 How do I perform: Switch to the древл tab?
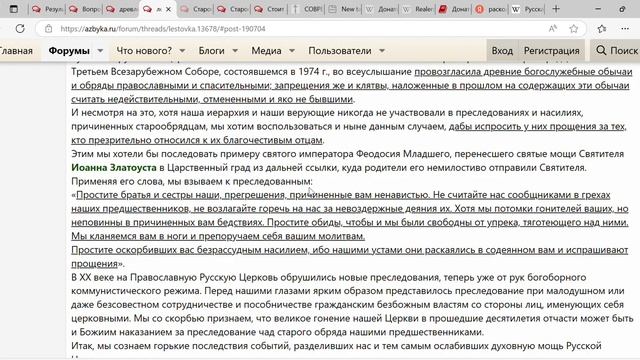122,9
